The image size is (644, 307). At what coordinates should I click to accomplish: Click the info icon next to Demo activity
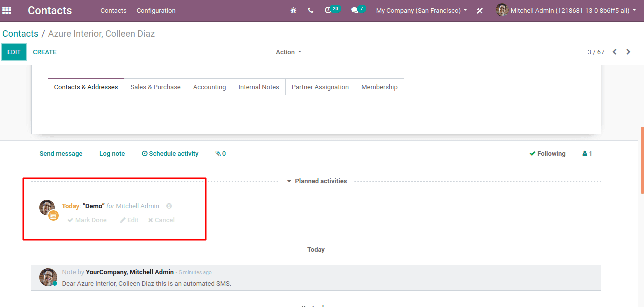click(x=169, y=206)
